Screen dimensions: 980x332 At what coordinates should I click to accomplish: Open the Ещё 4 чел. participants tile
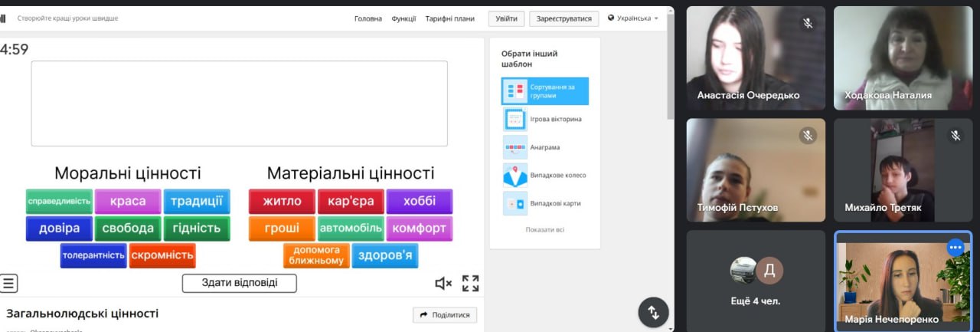point(756,281)
